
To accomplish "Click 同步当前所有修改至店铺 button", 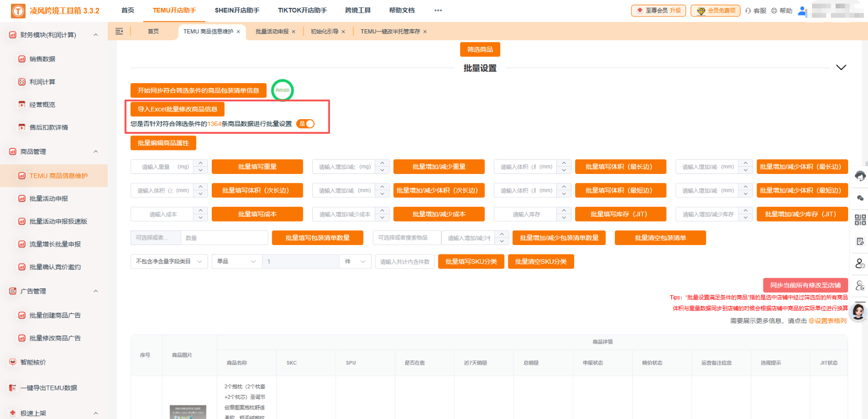I will (x=805, y=285).
